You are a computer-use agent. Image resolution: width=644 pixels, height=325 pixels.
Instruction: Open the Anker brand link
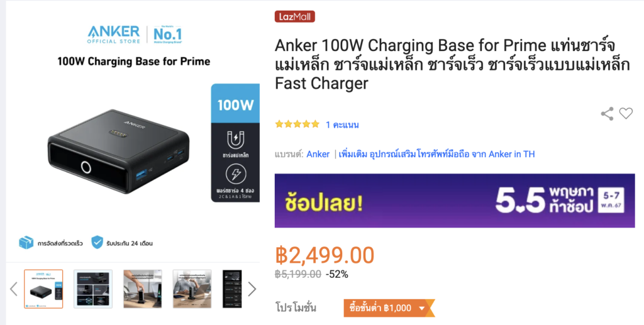(318, 154)
